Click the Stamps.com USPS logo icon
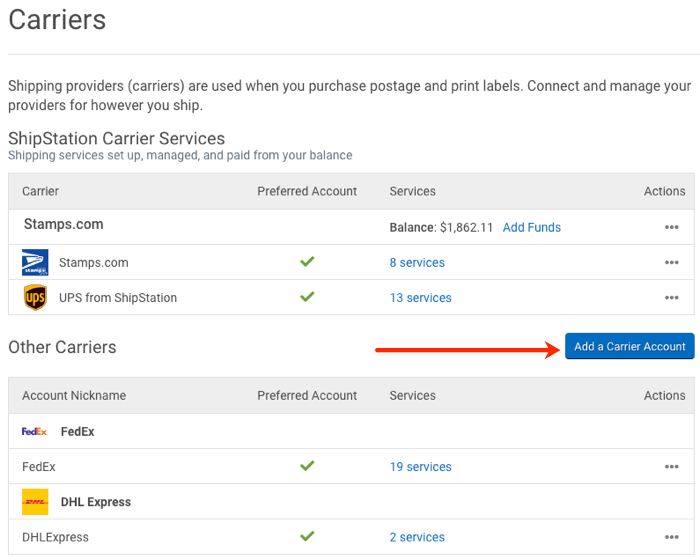Viewport: 700px width, 560px height. [x=35, y=263]
